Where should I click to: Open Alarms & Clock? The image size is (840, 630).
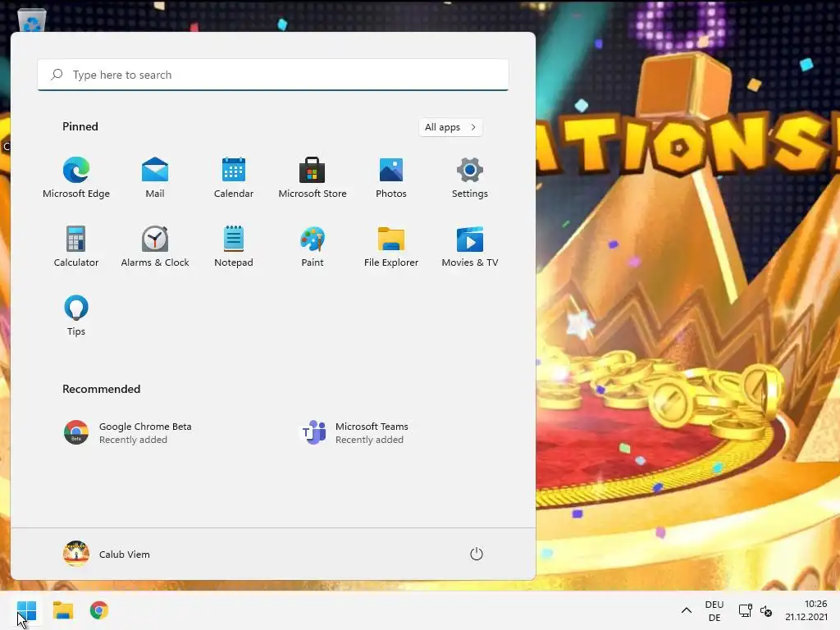coord(155,246)
